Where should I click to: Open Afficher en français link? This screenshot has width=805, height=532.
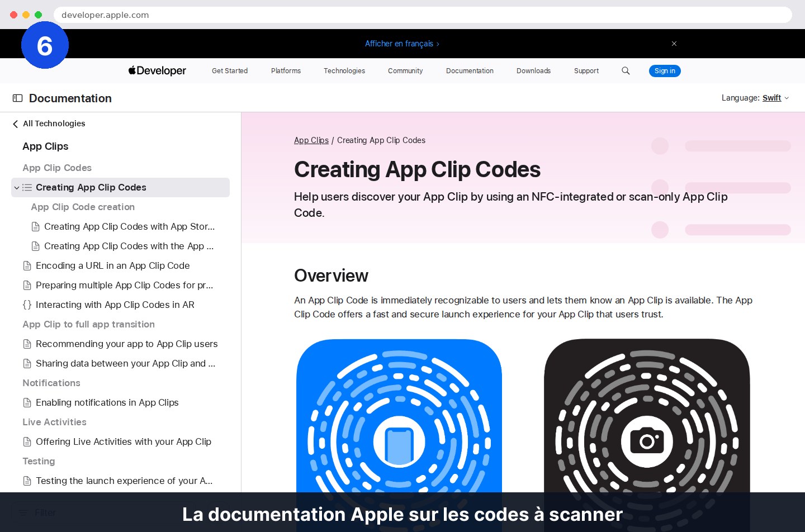402,44
